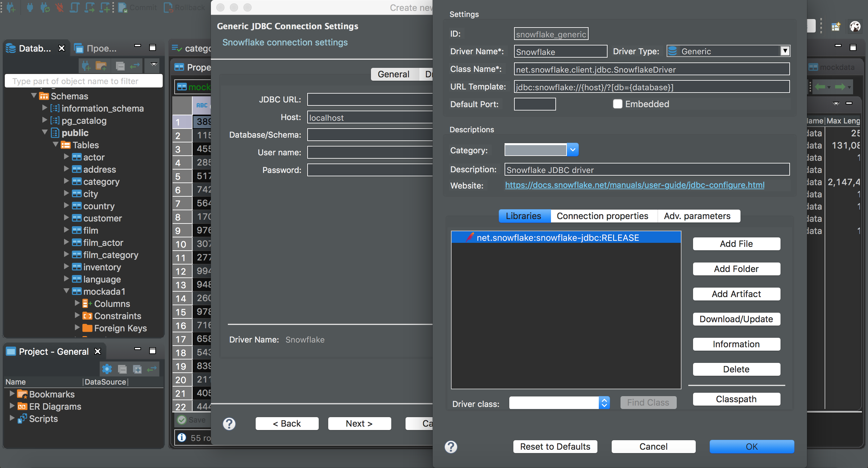Click Add Artifact button for driver library
The width and height of the screenshot is (868, 468).
pos(736,294)
